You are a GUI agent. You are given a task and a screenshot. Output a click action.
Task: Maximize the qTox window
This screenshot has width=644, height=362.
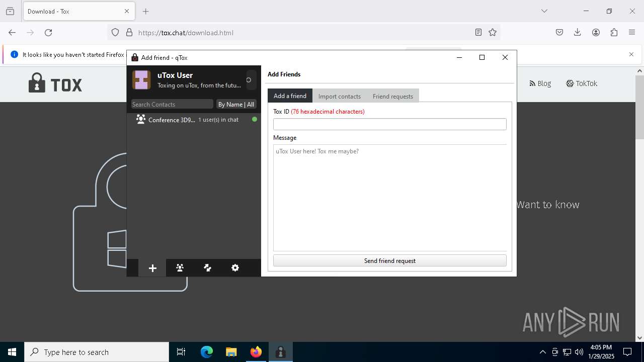pyautogui.click(x=482, y=57)
